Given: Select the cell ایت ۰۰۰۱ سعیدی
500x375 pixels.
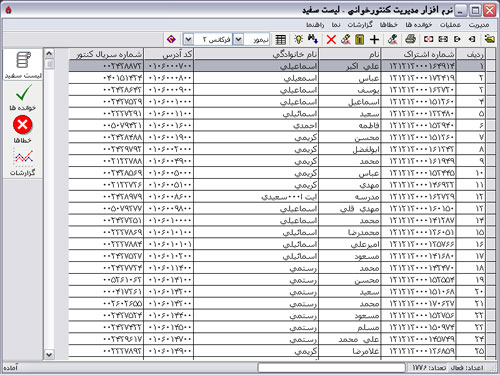Looking at the screenshot, I should [256, 197].
